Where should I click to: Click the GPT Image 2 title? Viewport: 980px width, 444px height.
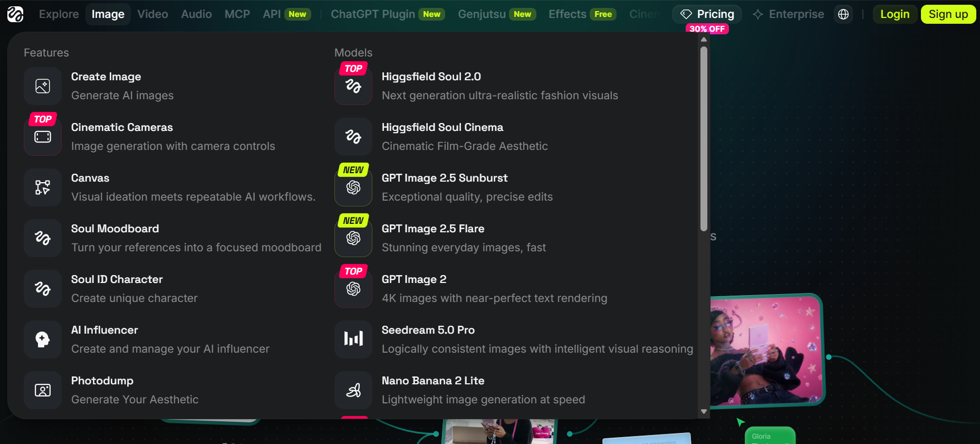(414, 279)
